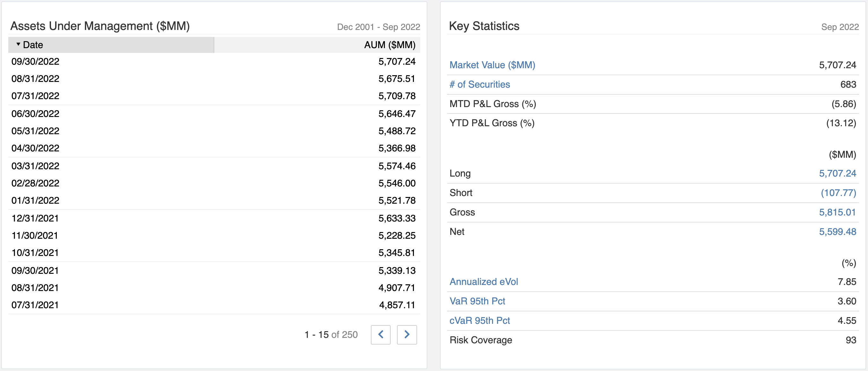Open the VaR 95th Pct link
Viewport: 868px width, 371px height.
pyautogui.click(x=477, y=301)
